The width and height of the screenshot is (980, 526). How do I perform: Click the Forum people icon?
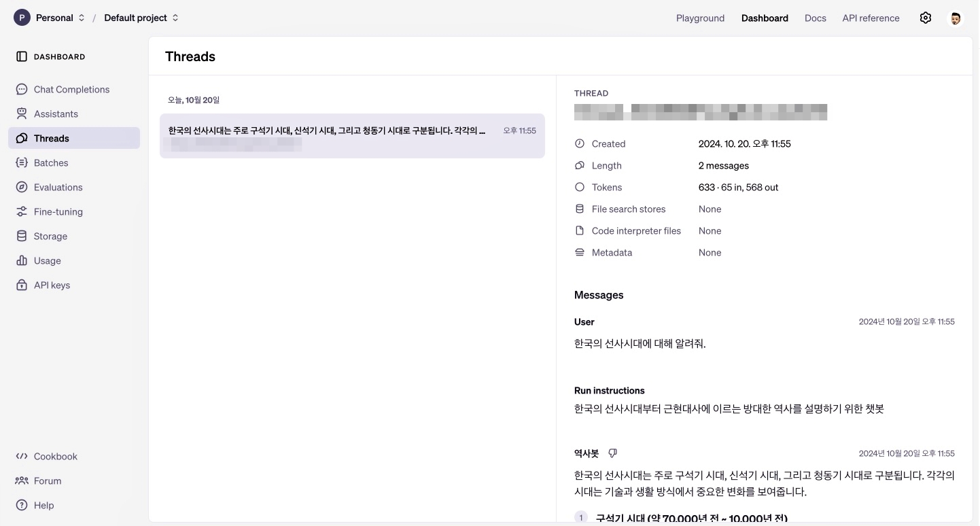tap(22, 480)
